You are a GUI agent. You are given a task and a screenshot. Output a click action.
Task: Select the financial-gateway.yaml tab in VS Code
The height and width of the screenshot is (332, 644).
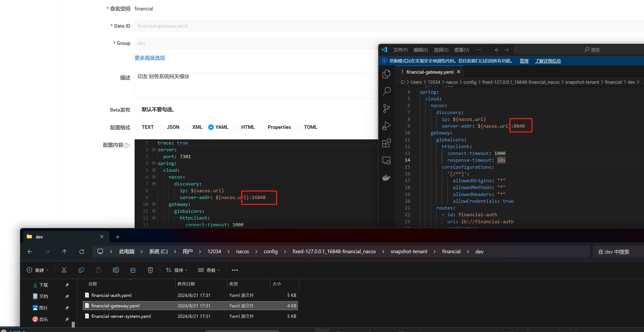[429, 72]
